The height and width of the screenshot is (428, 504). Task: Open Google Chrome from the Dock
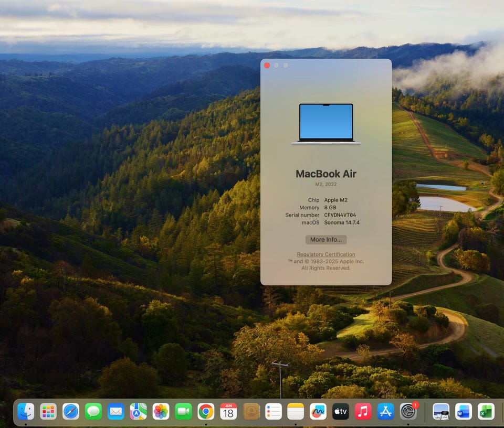point(206,411)
